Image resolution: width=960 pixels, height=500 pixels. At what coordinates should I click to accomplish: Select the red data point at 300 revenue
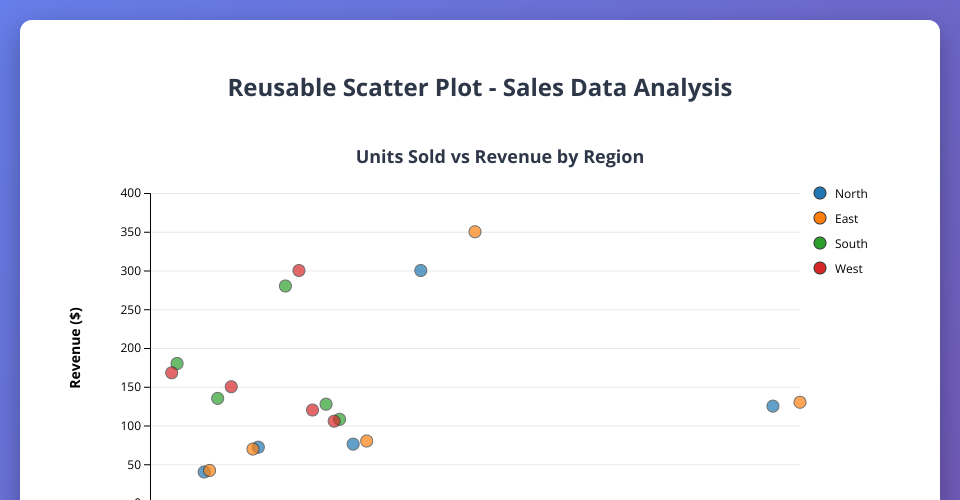(x=299, y=271)
